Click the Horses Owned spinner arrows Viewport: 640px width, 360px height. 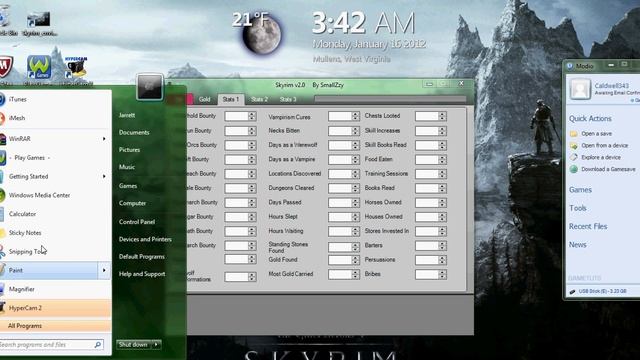tap(442, 203)
